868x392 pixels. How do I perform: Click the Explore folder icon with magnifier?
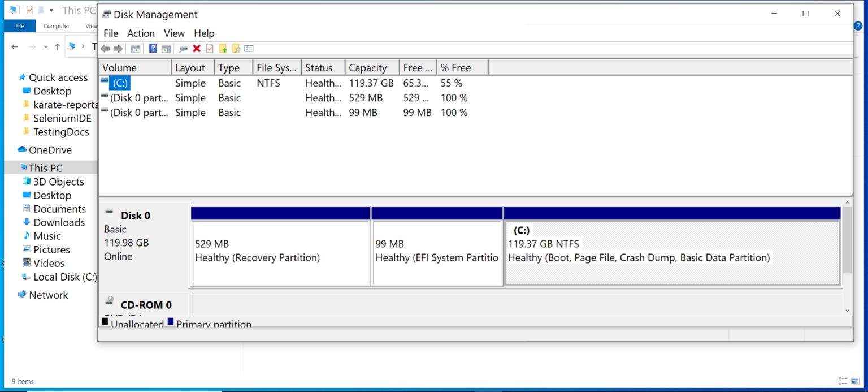236,48
